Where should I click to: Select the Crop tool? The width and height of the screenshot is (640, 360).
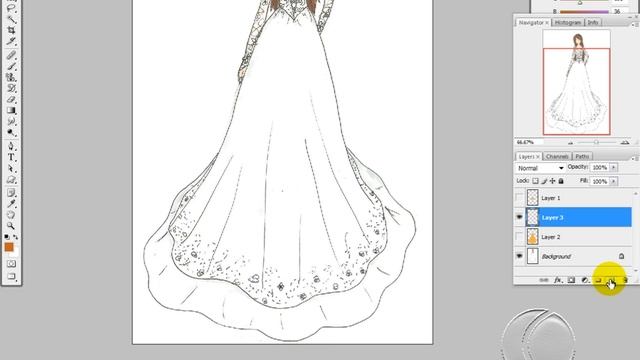pos(11,30)
